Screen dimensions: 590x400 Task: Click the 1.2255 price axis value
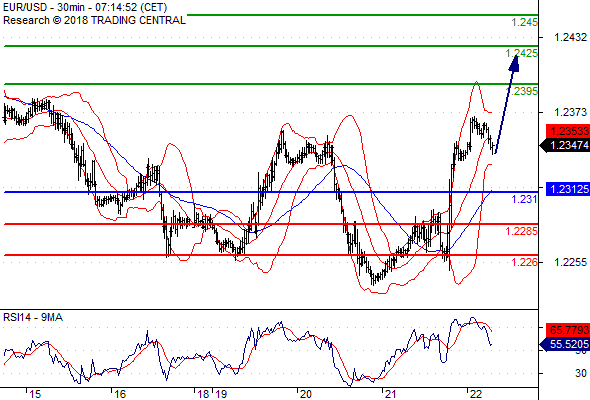[570, 262]
